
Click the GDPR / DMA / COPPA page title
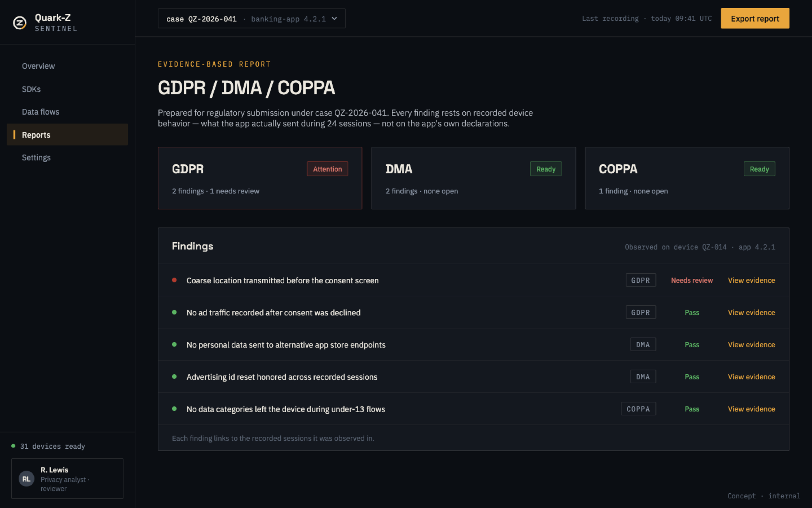point(246,88)
